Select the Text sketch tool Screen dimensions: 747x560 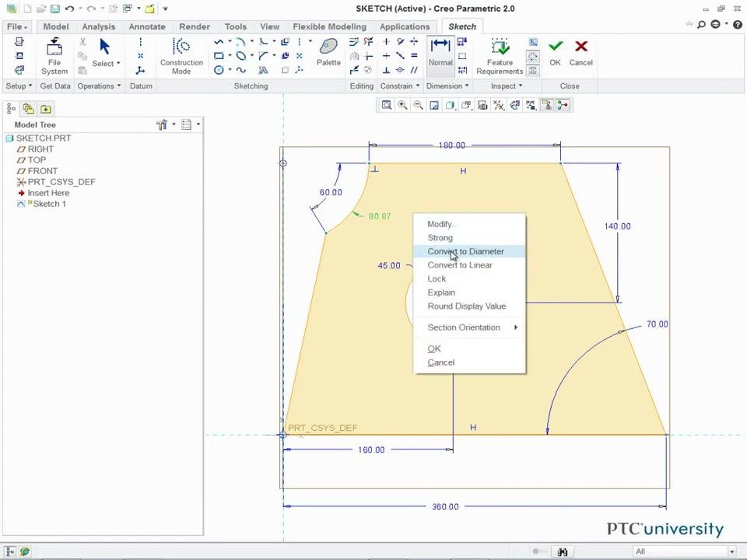[x=263, y=70]
